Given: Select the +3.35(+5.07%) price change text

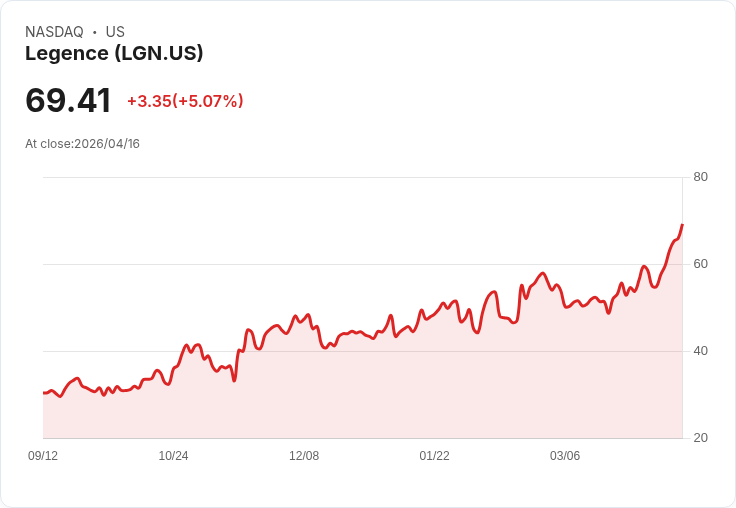Looking at the screenshot, I should pos(185,101).
